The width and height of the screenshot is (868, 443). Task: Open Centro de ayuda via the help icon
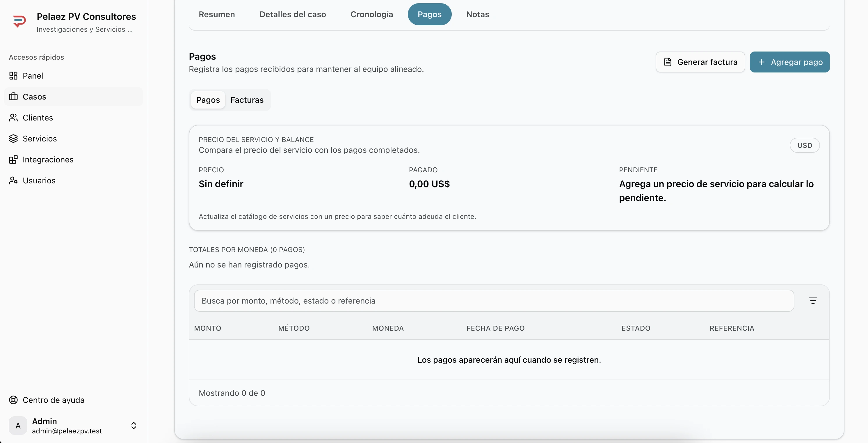click(13, 400)
